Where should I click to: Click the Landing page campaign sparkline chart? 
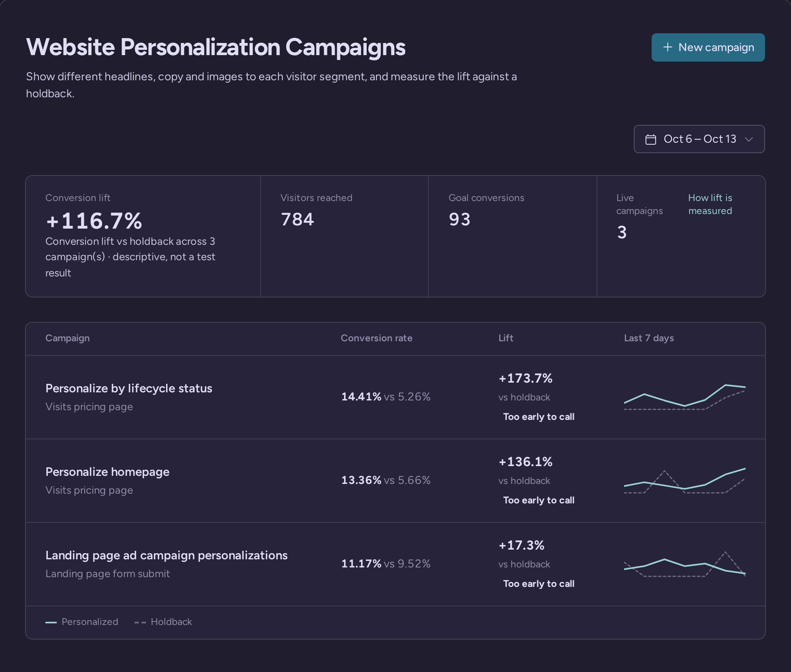pos(685,564)
